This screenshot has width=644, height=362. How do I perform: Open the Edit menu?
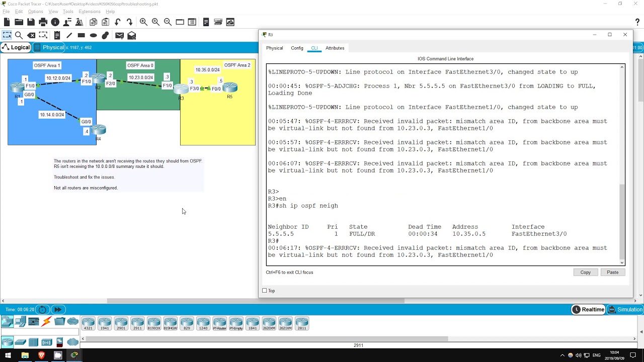click(x=19, y=12)
